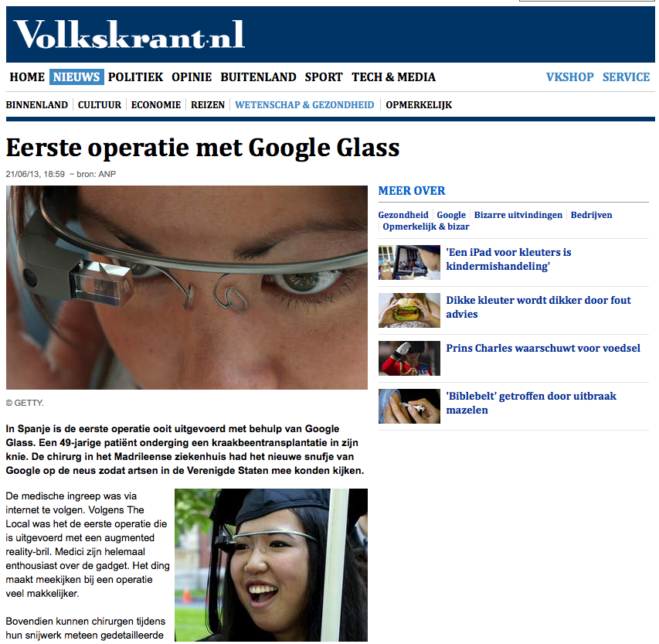Open WETENSCHAP & GEZONDHEID subsection
659x644 pixels.
304,104
